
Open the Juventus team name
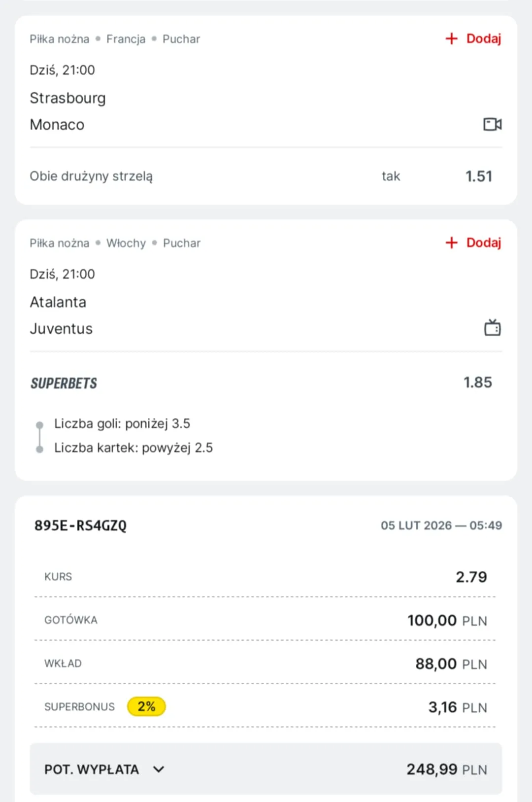pyautogui.click(x=61, y=329)
